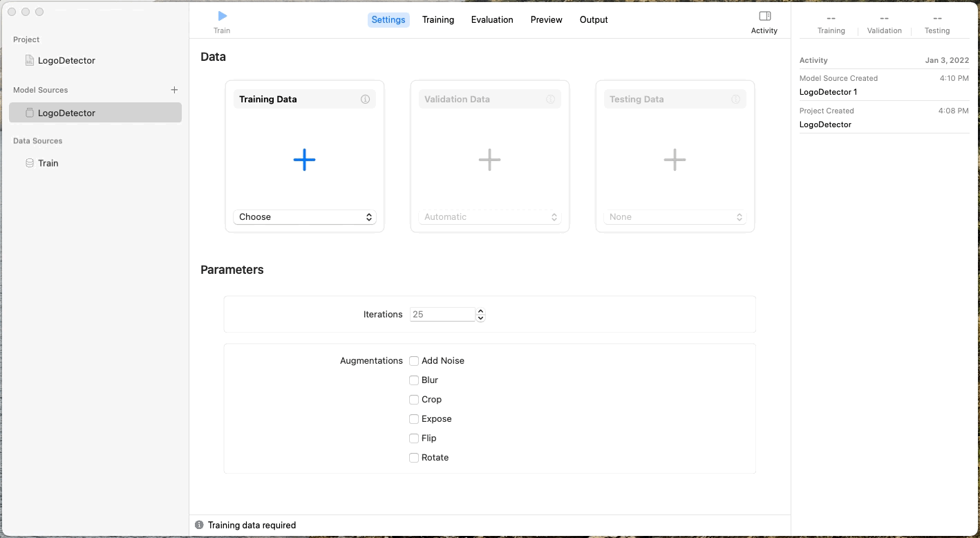The width and height of the screenshot is (980, 538).
Task: Click the Iterations number input field
Action: coord(442,315)
